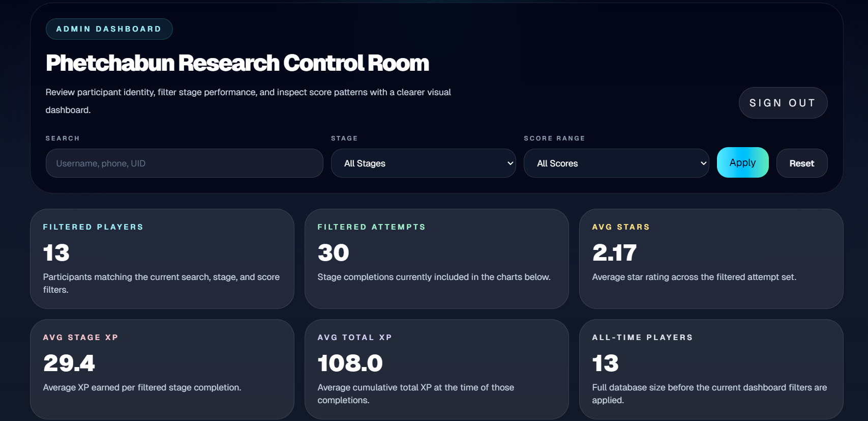The height and width of the screenshot is (421, 868).
Task: Click the Filtered Players value 13
Action: tap(56, 252)
